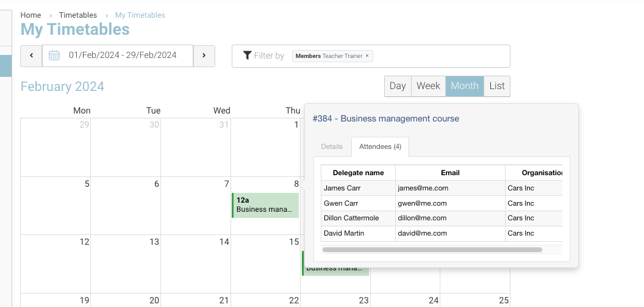Select the Month view button
This screenshot has height=307, width=644.
tap(465, 86)
